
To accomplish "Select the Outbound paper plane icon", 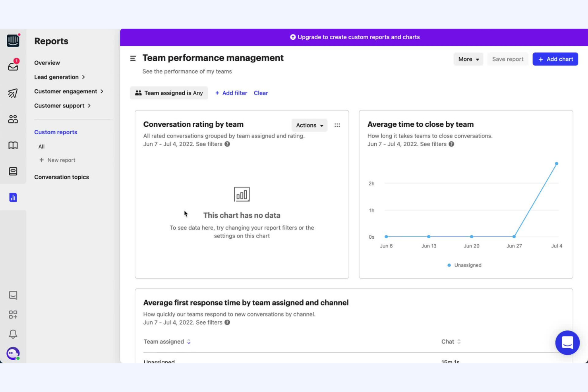I will coord(13,93).
